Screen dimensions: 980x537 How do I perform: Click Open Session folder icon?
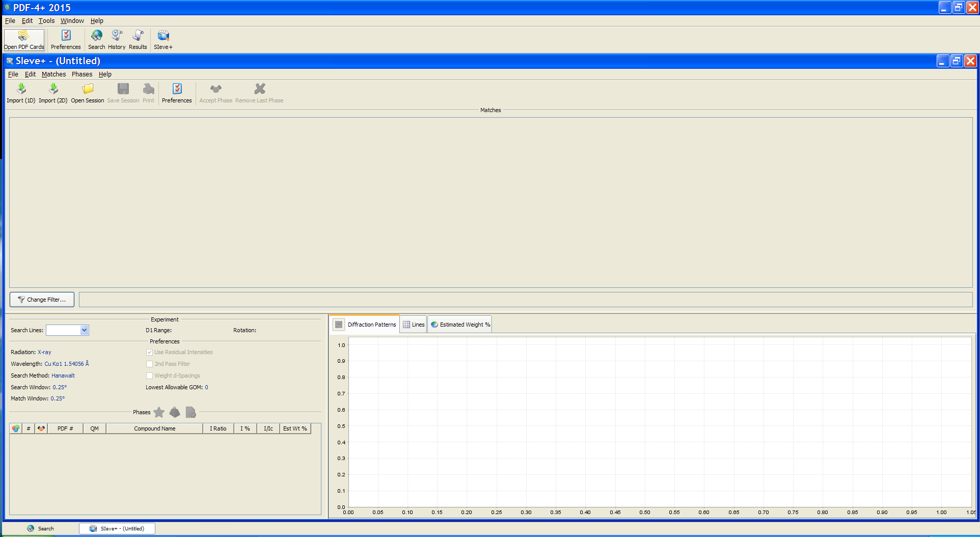click(88, 93)
